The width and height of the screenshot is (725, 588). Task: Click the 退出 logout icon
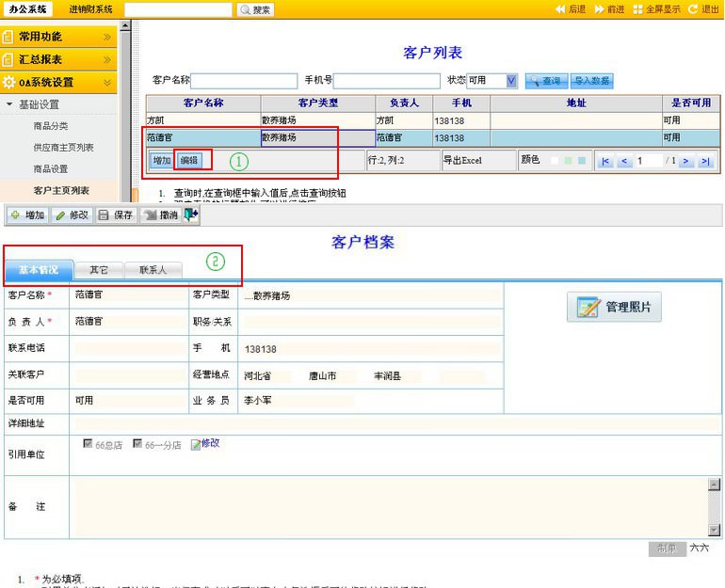[x=693, y=9]
